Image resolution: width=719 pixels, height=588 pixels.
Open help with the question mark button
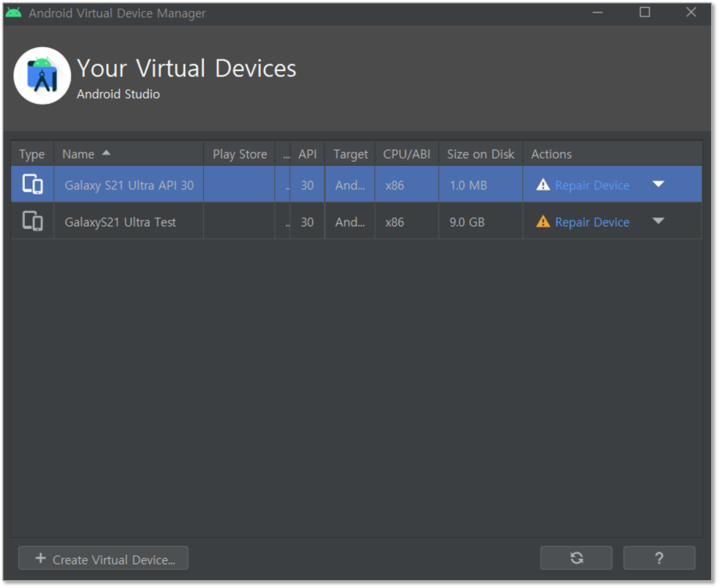(x=659, y=558)
